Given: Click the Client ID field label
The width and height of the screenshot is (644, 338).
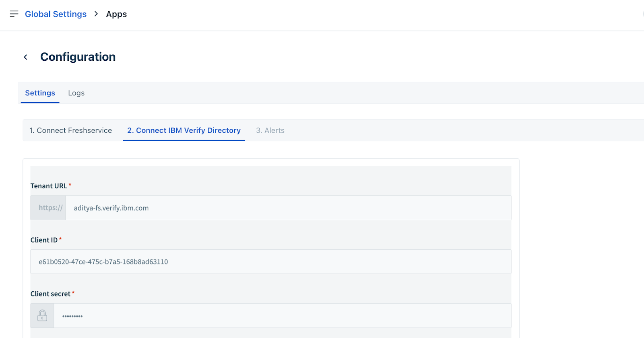Looking at the screenshot, I should pyautogui.click(x=44, y=240).
